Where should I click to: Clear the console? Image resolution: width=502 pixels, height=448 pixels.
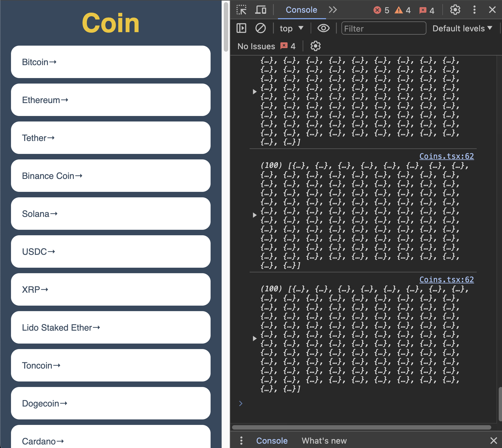tap(260, 28)
